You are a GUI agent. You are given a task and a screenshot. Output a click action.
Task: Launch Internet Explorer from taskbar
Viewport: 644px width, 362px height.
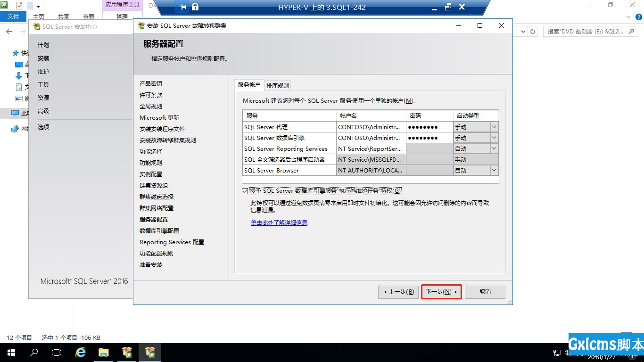pyautogui.click(x=81, y=353)
